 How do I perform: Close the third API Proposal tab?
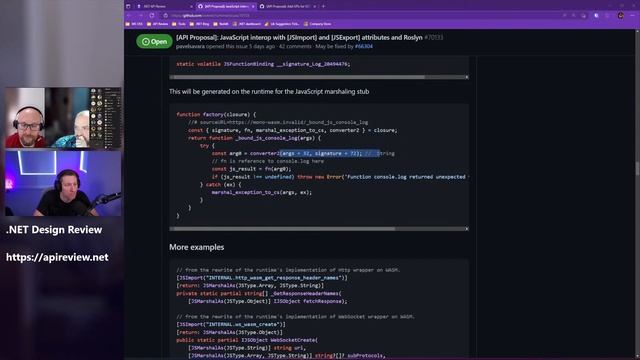pyautogui.click(x=315, y=7)
